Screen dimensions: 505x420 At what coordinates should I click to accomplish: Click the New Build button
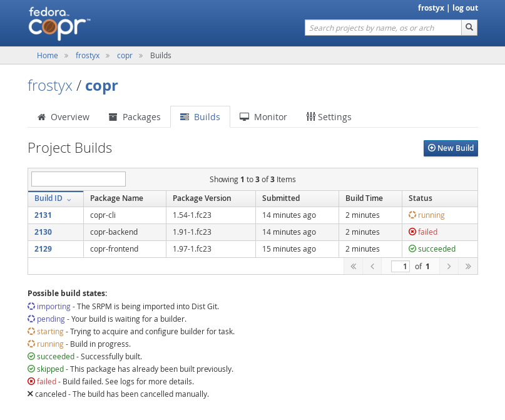pyautogui.click(x=451, y=148)
